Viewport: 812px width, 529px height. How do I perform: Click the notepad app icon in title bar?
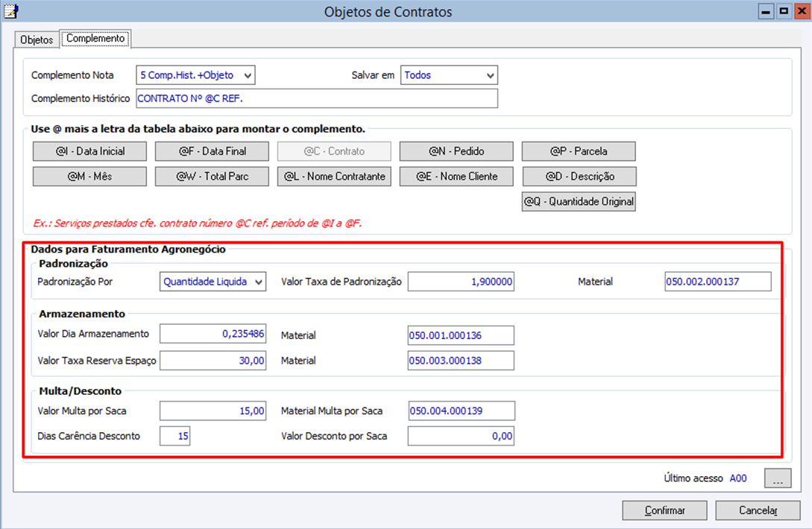click(10, 11)
